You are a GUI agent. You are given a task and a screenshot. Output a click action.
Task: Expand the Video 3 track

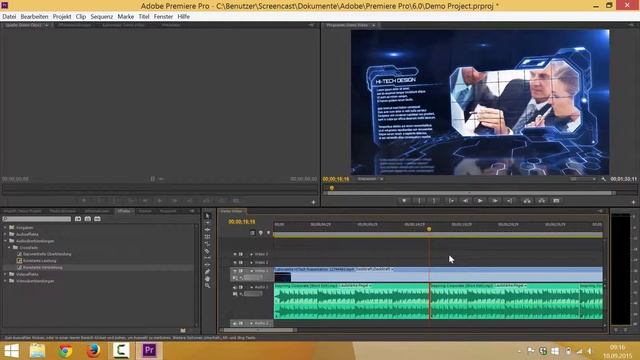pyautogui.click(x=251, y=254)
